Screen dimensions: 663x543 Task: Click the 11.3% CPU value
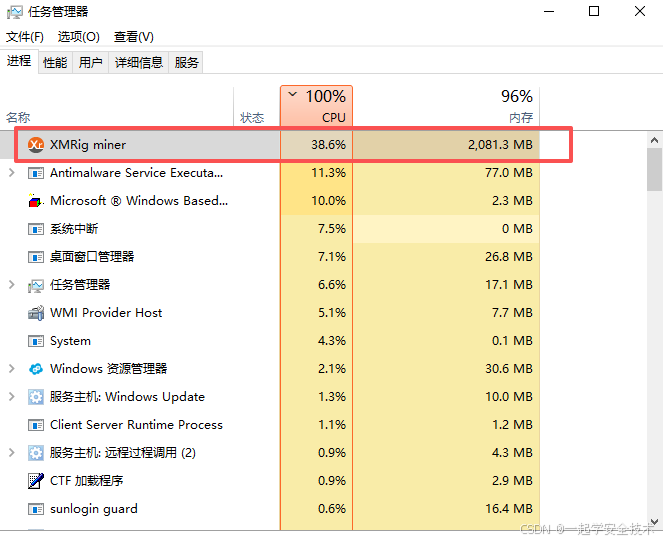pos(329,173)
